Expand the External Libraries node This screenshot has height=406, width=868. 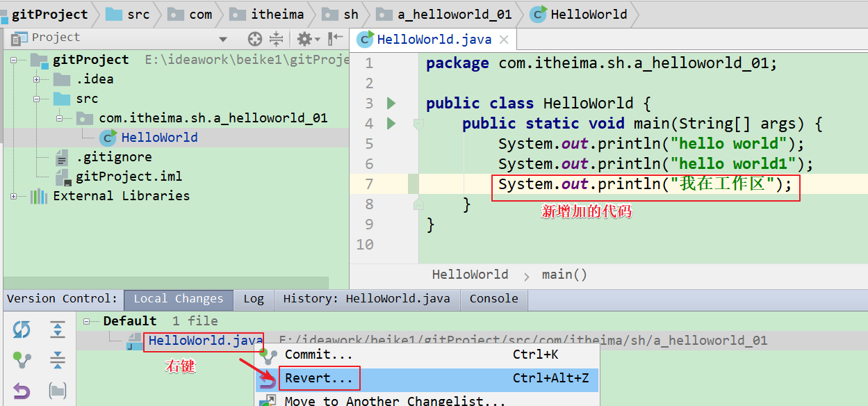tap(14, 196)
